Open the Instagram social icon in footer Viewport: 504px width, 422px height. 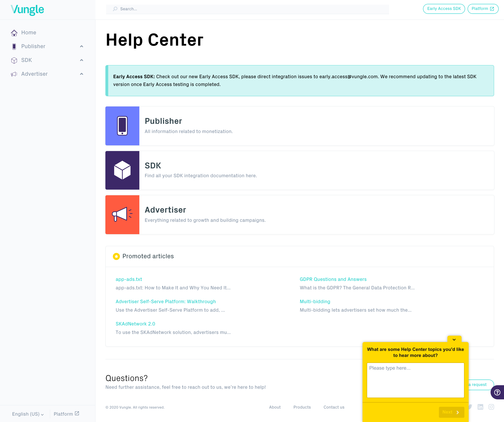pos(491,407)
